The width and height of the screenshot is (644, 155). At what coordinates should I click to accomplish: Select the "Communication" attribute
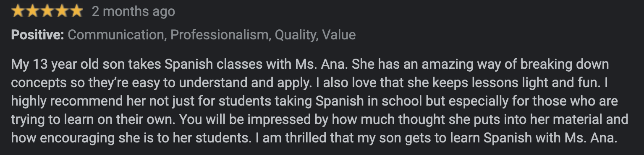[116, 35]
